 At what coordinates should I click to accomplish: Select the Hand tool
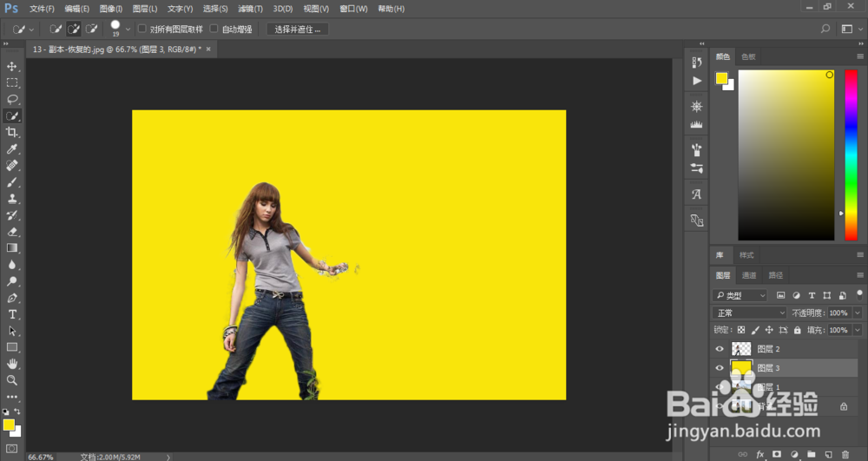coord(12,364)
